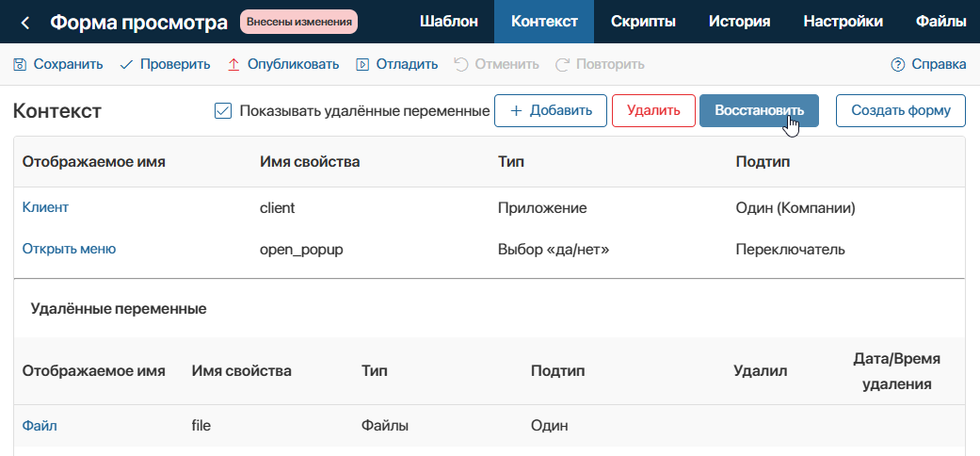Click the Один subtype in deleted row
The width and height of the screenshot is (980, 456).
click(550, 426)
